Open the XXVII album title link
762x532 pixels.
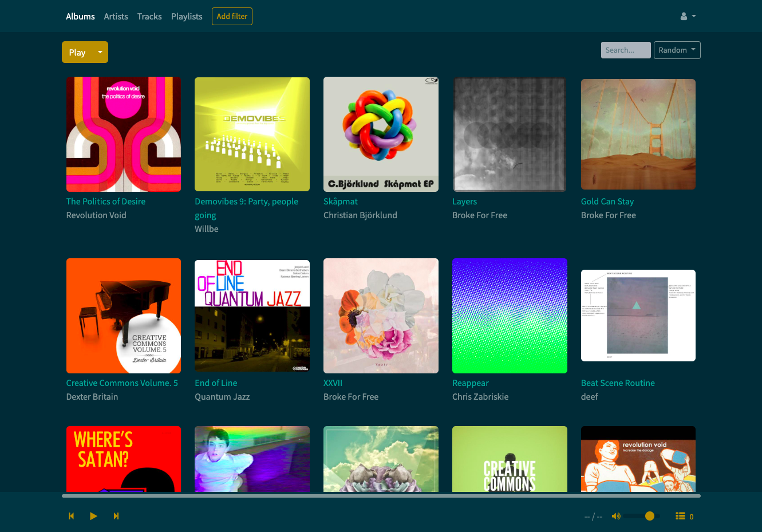[x=333, y=383]
